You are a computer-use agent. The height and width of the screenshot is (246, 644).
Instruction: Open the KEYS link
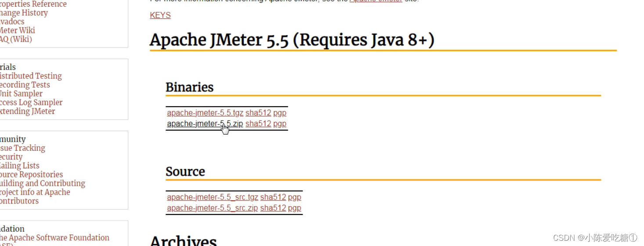point(160,15)
